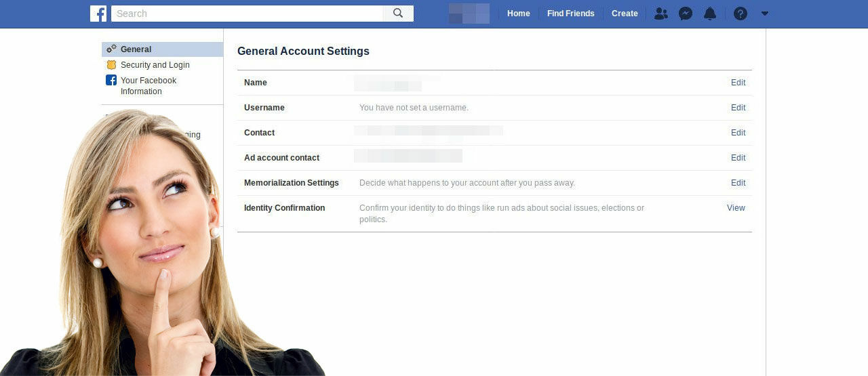
Task: Edit Memorialization Settings
Action: [738, 183]
